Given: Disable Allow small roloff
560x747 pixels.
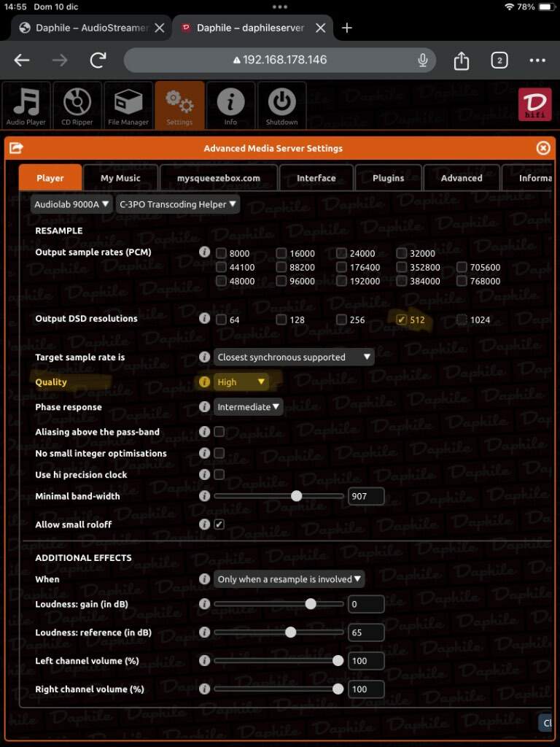Looking at the screenshot, I should [219, 524].
